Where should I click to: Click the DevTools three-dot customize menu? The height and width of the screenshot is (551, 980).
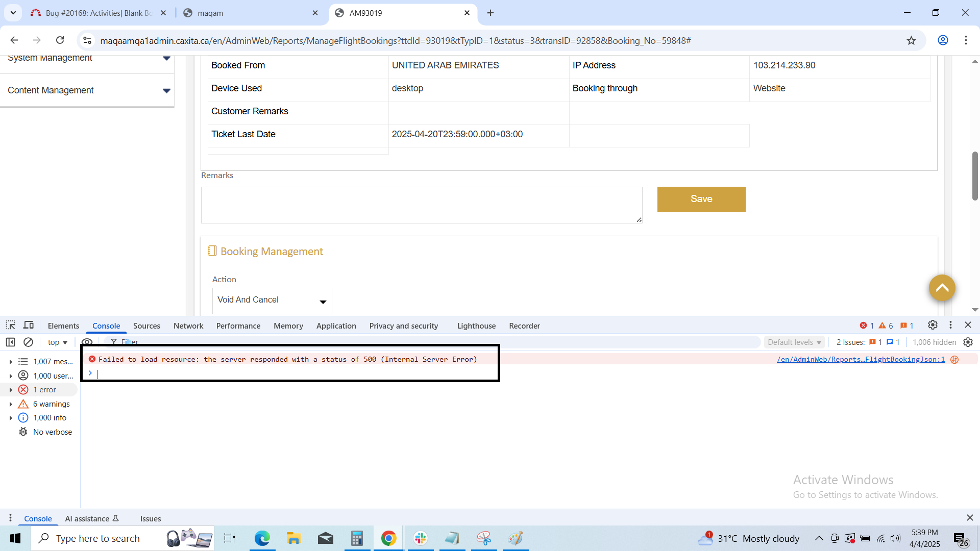pos(950,325)
